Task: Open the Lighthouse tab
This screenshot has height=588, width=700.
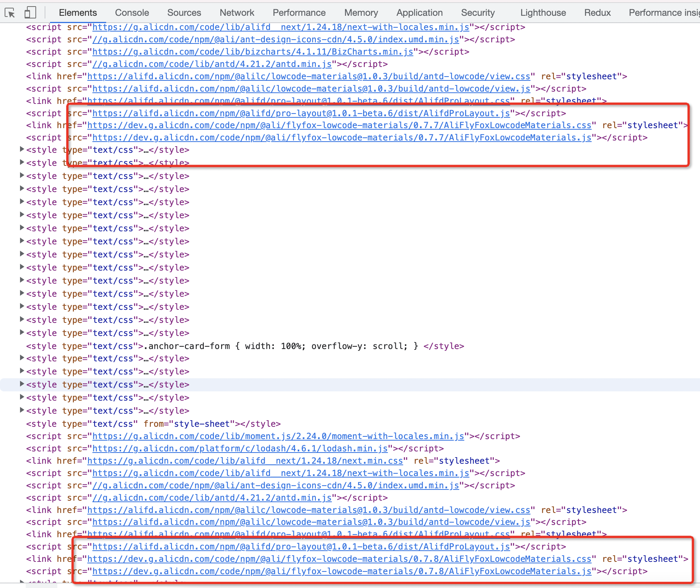Action: 543,13
